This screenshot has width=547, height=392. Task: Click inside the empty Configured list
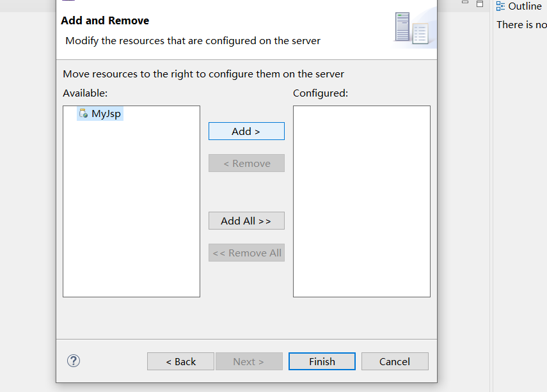pyautogui.click(x=361, y=201)
